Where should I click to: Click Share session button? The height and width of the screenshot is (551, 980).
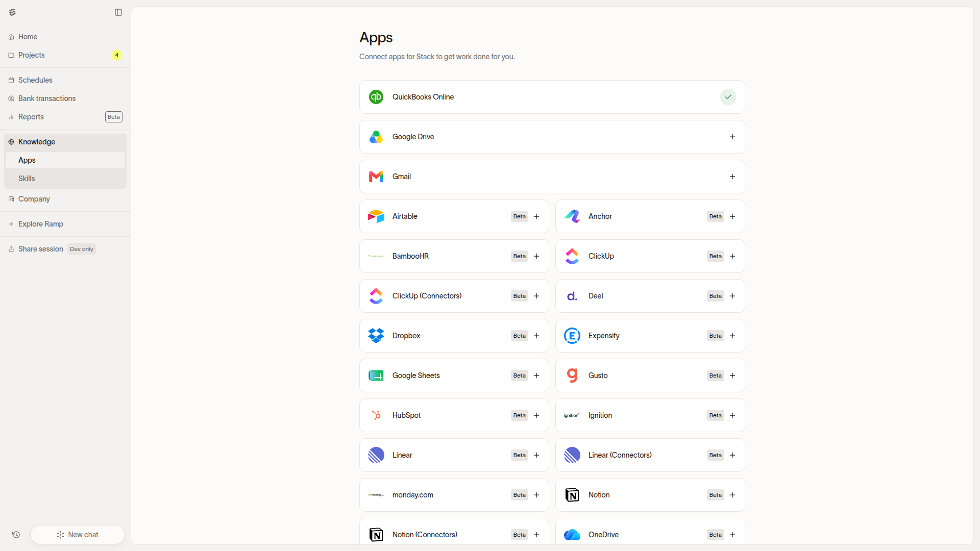(65, 249)
